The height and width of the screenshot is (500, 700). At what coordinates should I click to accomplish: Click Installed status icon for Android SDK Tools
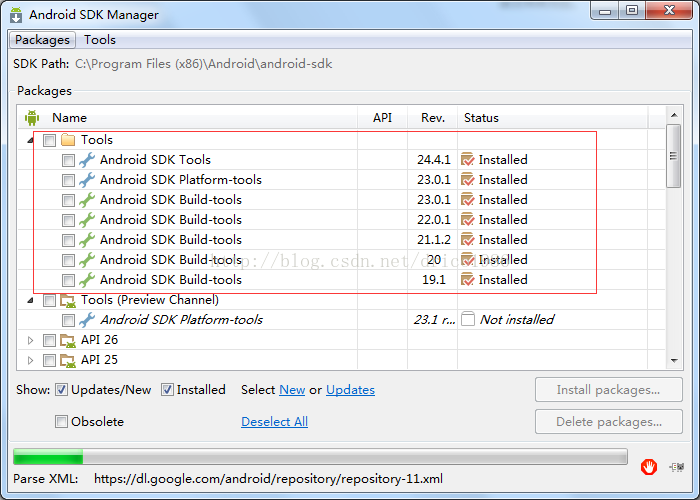(467, 159)
